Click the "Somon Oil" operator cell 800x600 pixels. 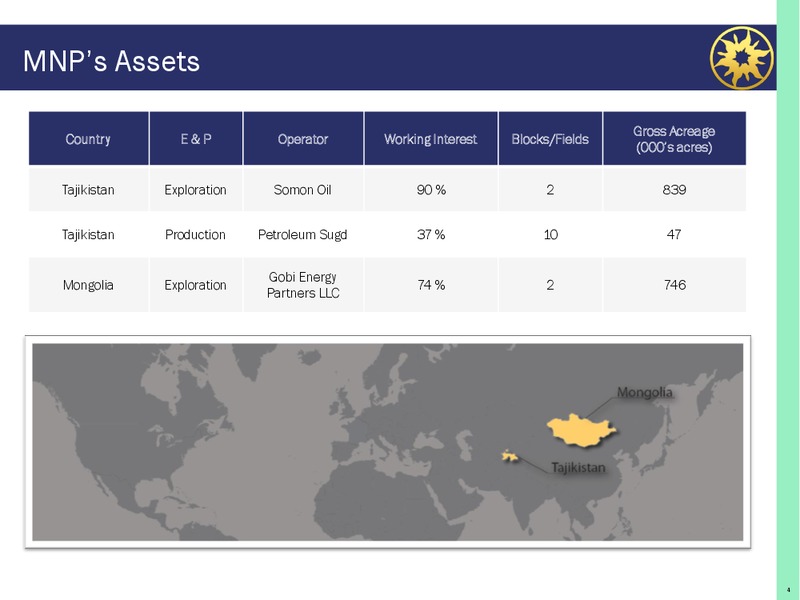tap(303, 190)
